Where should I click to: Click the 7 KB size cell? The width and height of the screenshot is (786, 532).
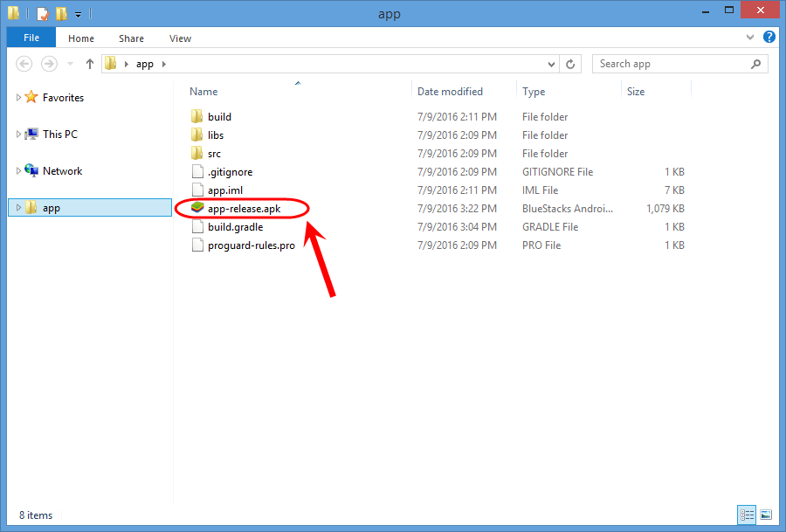click(675, 190)
